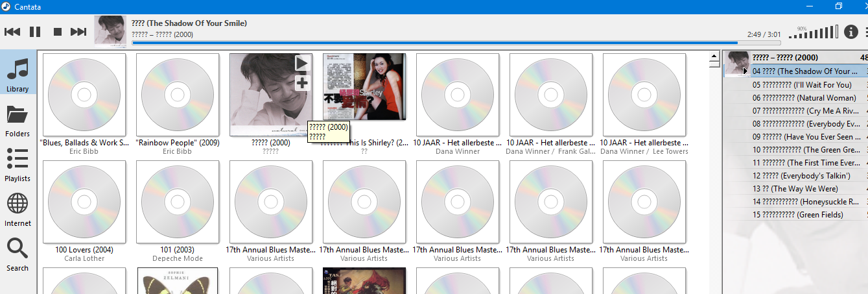Skip to the previous track
The width and height of the screenshot is (868, 294).
[x=12, y=32]
